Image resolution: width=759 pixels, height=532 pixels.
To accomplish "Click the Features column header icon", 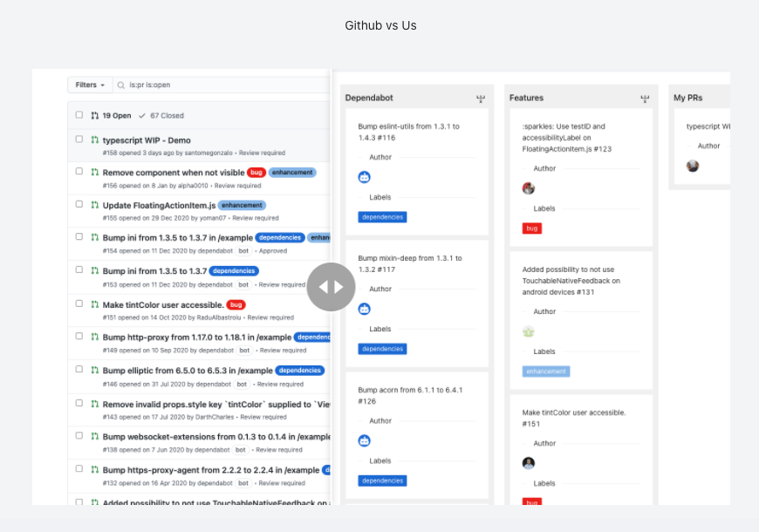I will click(x=645, y=99).
